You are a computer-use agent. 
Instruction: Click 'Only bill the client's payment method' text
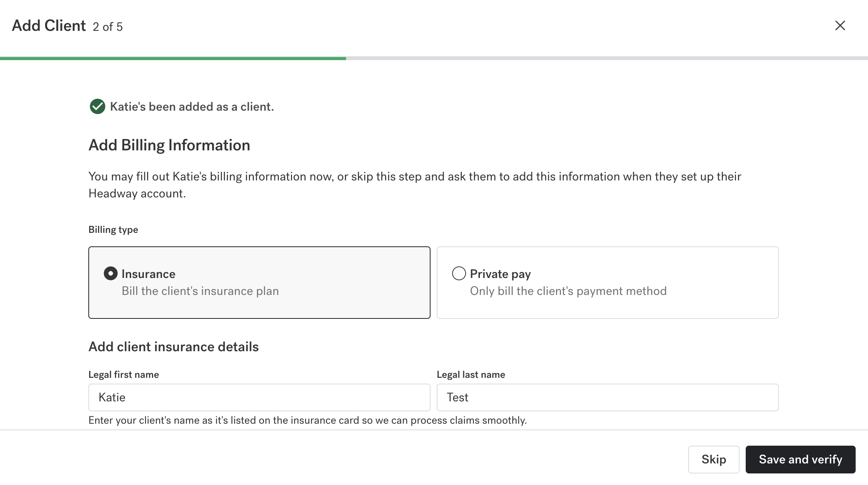568,291
